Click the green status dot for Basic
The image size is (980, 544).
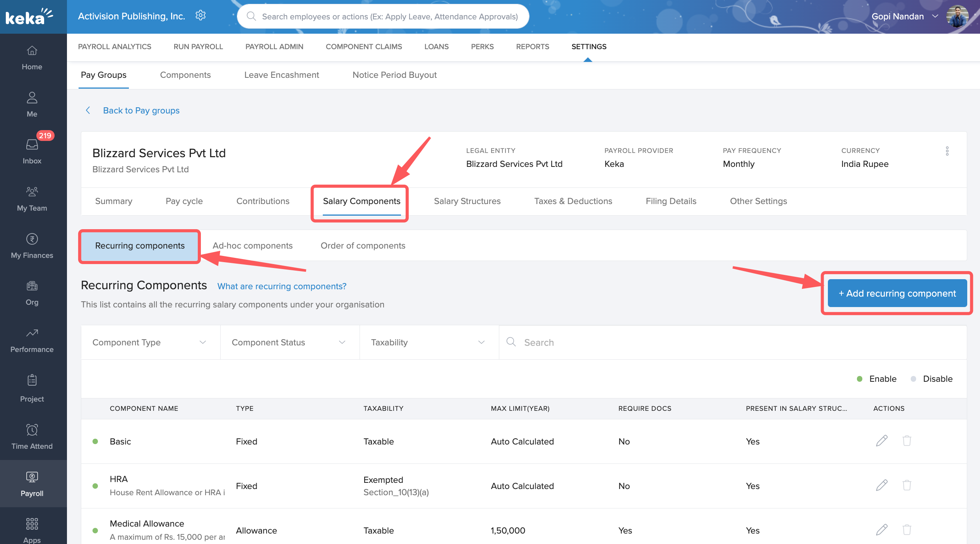click(x=95, y=441)
